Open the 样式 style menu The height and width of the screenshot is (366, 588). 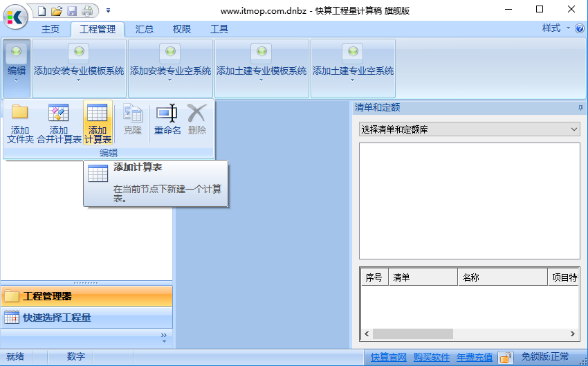(x=555, y=28)
